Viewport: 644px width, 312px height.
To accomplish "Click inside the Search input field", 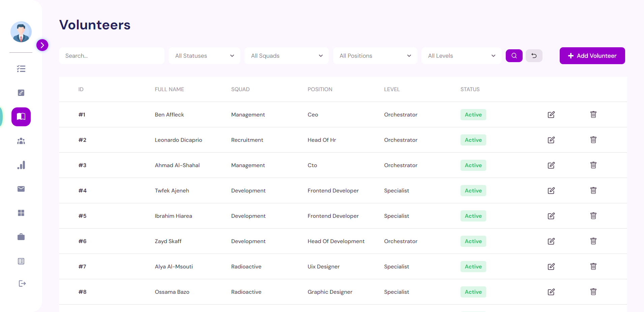I will click(112, 56).
